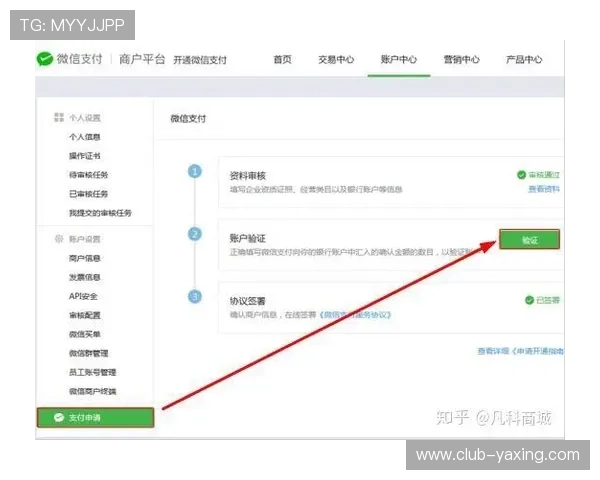Viewport: 600px width, 480px height.
Task: Click the 账户验证 step title
Action: (x=248, y=238)
